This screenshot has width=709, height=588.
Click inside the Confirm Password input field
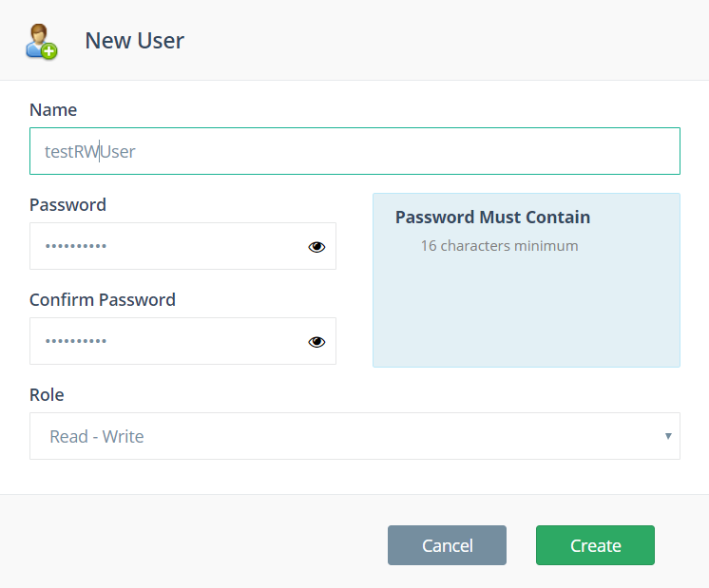point(182,341)
